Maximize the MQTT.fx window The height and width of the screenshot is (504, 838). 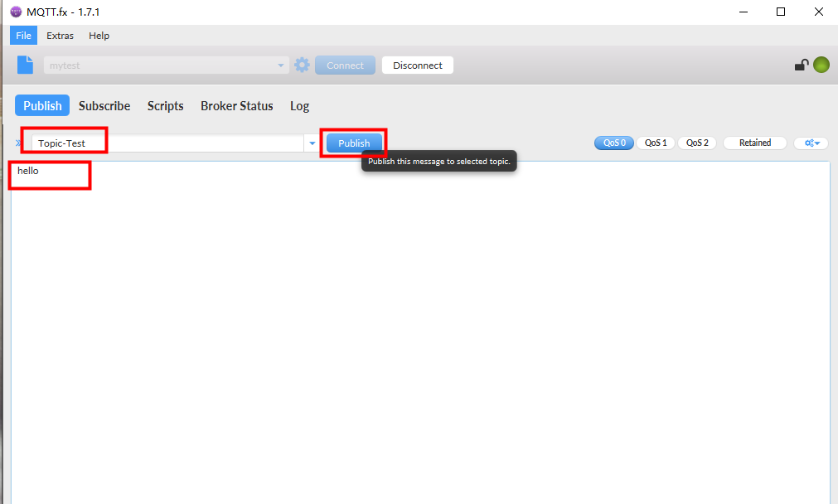click(781, 12)
